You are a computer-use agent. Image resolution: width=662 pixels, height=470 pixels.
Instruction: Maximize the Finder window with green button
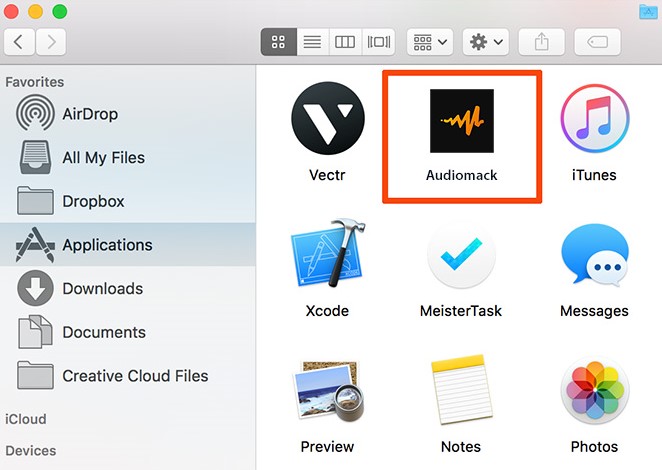tap(60, 11)
